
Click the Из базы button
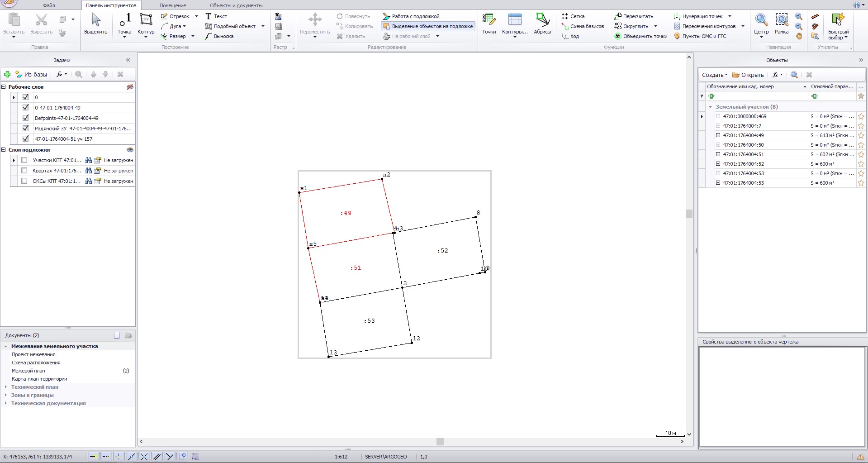click(31, 74)
